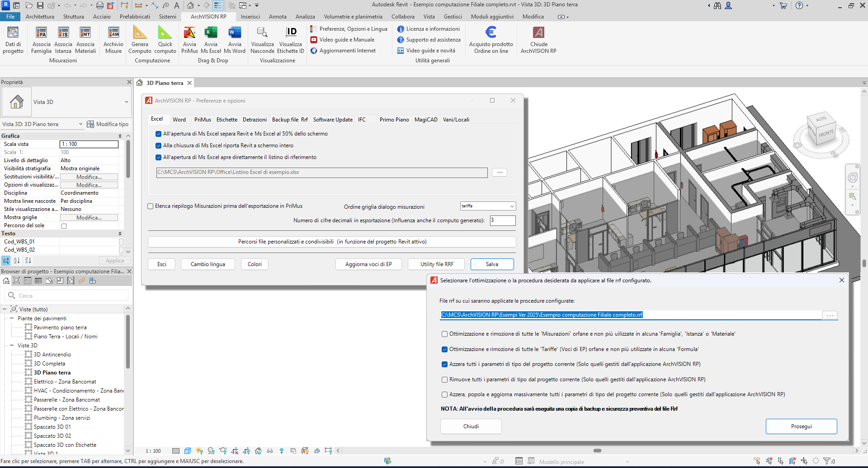Click Cerca field in project browser

pos(66,295)
